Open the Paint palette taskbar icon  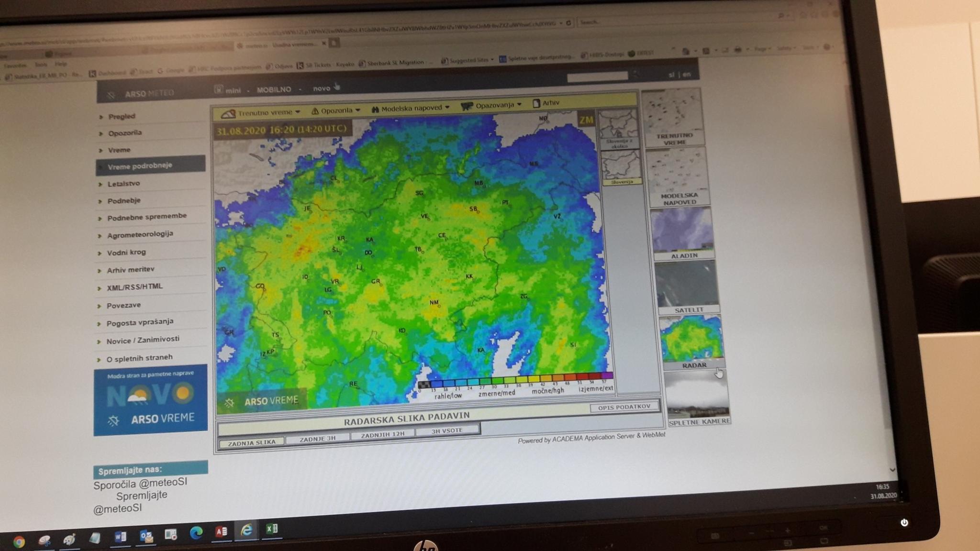[69, 539]
